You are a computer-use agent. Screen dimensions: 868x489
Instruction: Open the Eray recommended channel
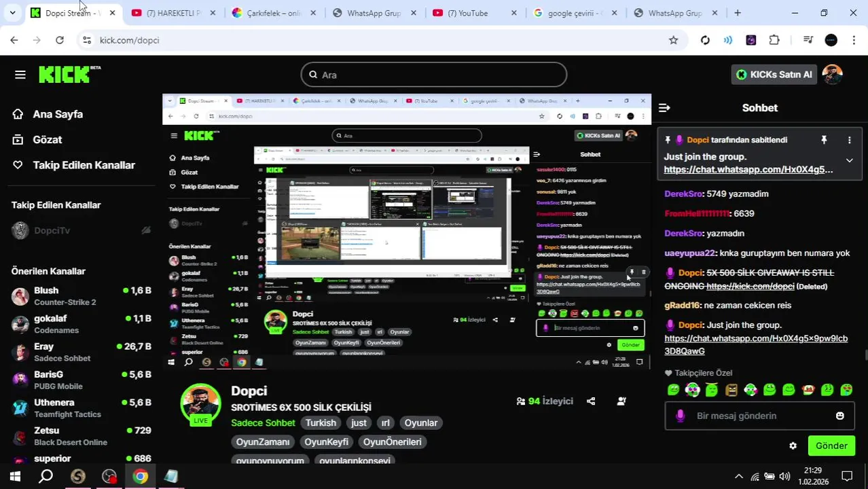[82, 352]
